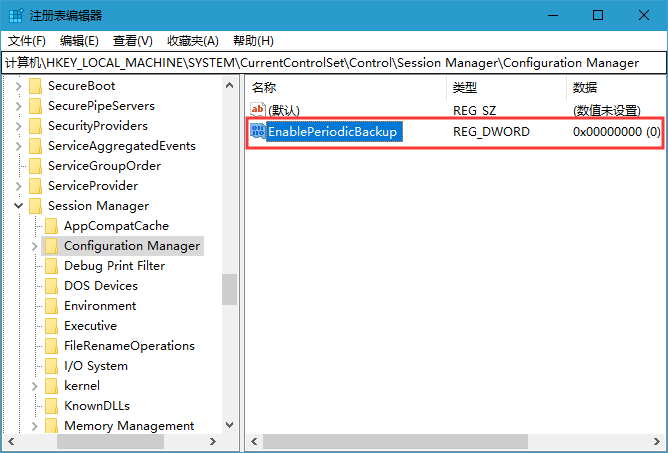Open the 文件(F) menu
This screenshot has width=668, height=453.
pos(27,41)
